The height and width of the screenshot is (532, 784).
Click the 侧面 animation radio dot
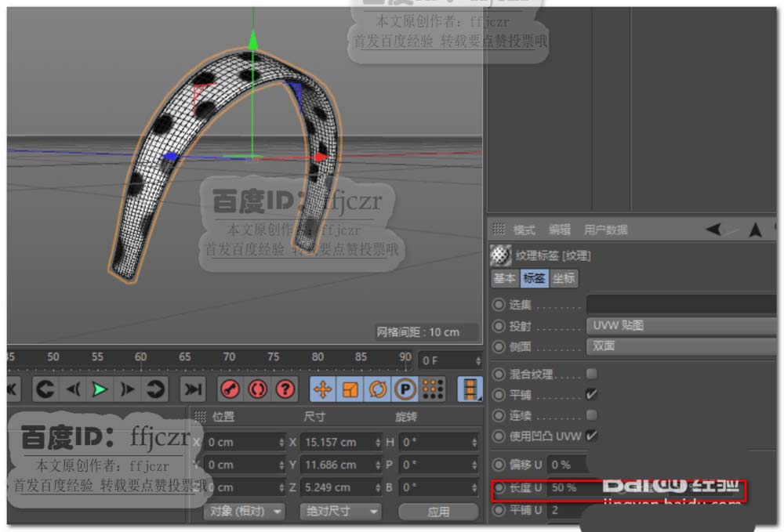tap(499, 346)
